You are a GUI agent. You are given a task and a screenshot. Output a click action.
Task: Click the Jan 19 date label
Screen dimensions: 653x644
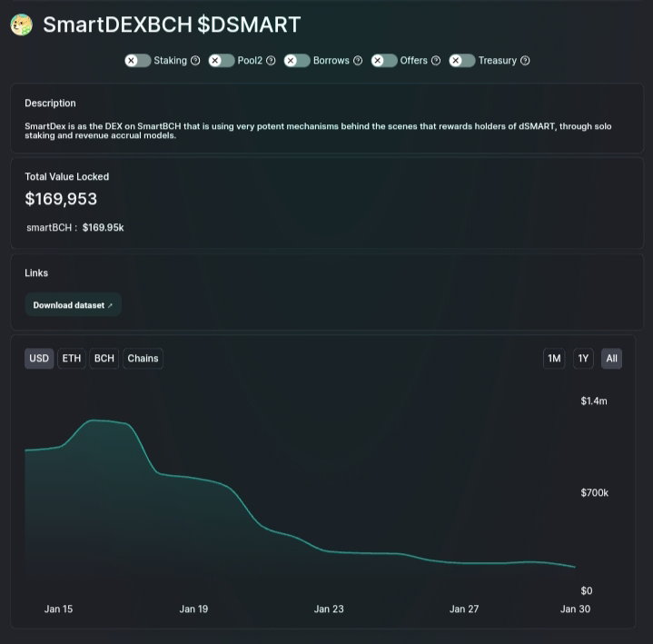click(x=193, y=609)
